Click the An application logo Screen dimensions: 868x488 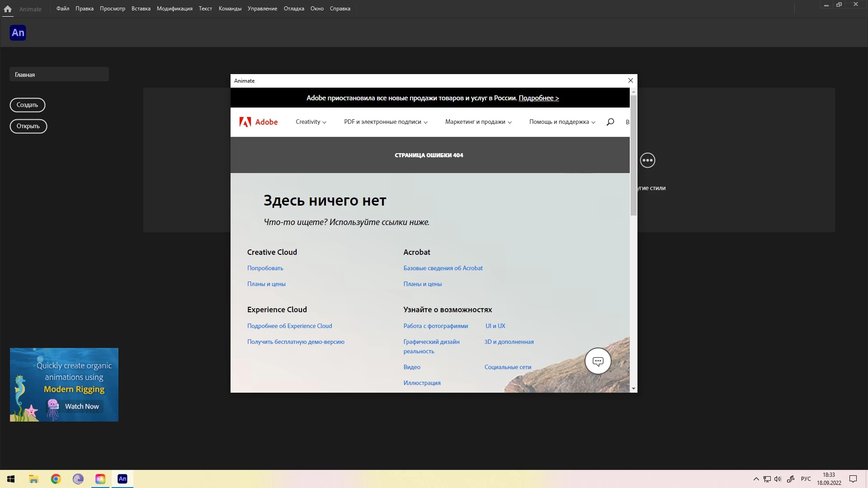click(x=18, y=33)
